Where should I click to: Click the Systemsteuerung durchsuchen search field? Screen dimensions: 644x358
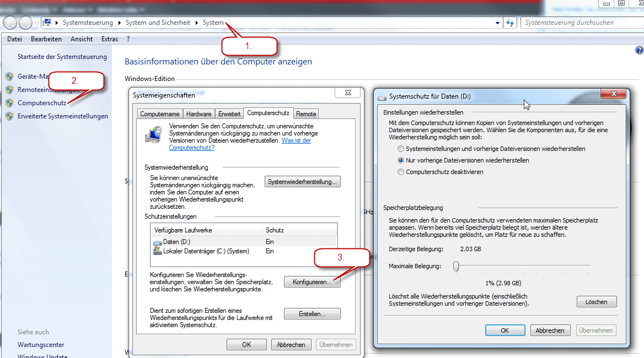(x=583, y=23)
